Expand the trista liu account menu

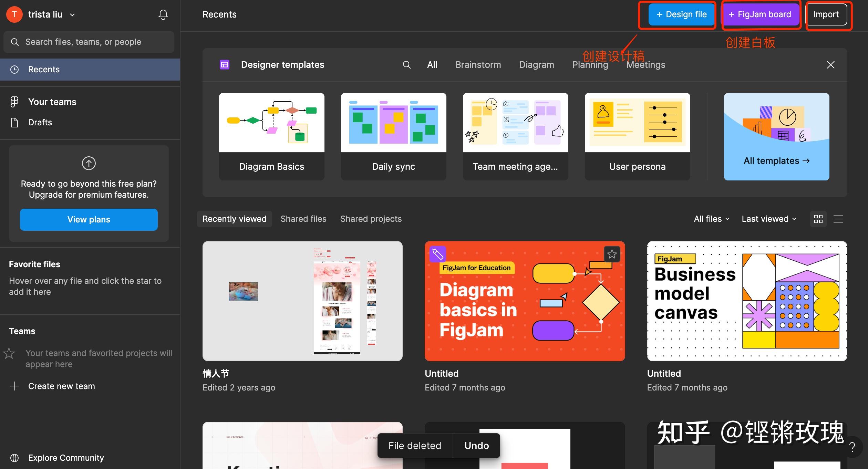click(72, 14)
